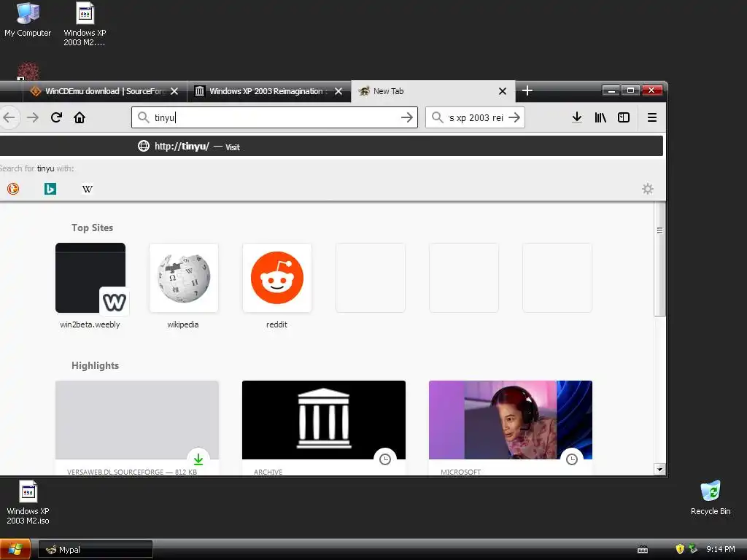Open the Recycle Bin
Screen dimensions: 747x560
(x=711, y=498)
